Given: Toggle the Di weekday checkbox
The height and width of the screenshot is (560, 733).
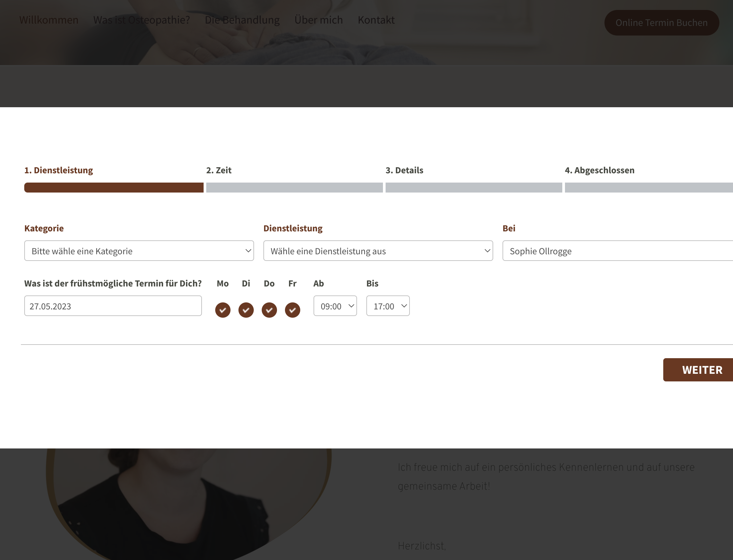Looking at the screenshot, I should (246, 310).
